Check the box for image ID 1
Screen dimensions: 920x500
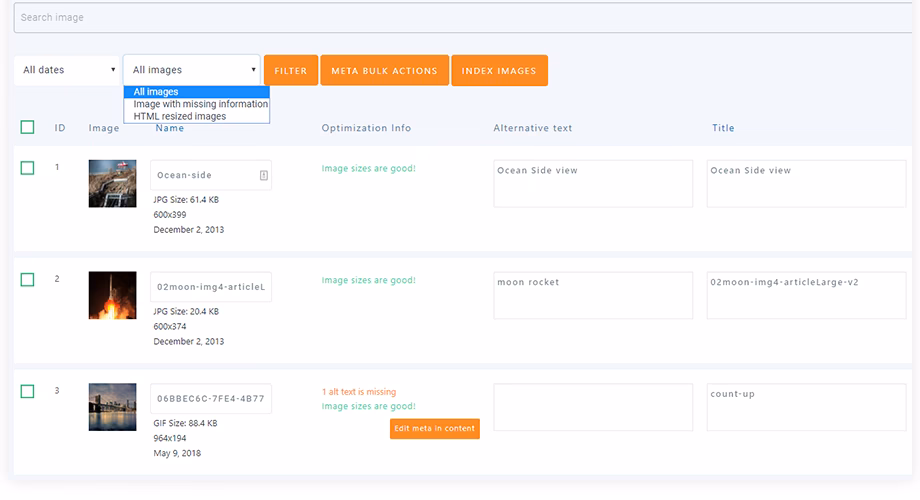(x=27, y=168)
